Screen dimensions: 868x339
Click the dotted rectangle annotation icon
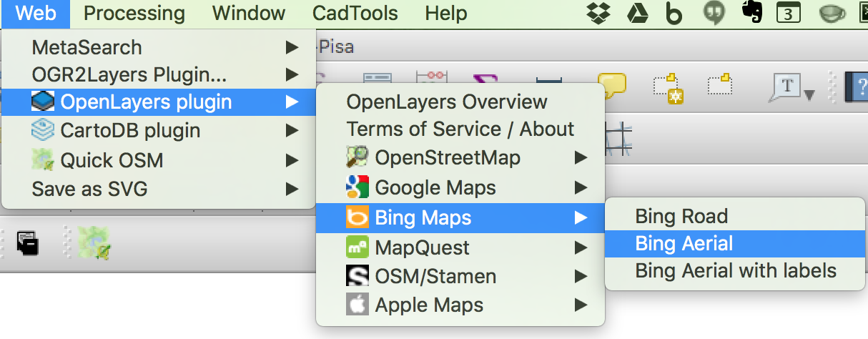[721, 84]
